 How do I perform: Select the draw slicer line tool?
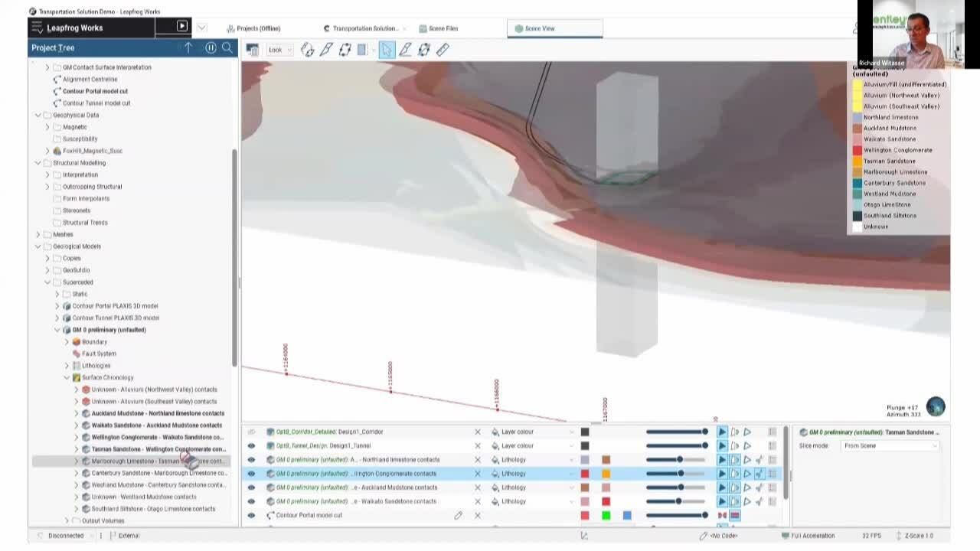[x=326, y=50]
